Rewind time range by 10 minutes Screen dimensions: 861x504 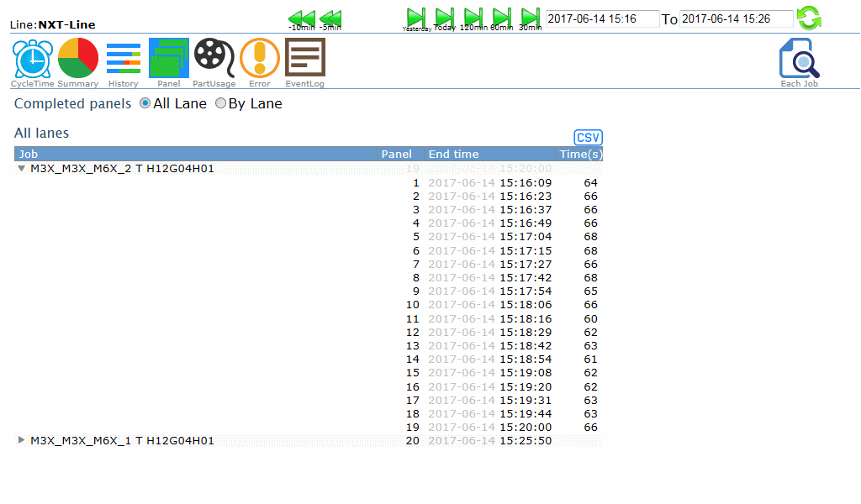[x=301, y=18]
